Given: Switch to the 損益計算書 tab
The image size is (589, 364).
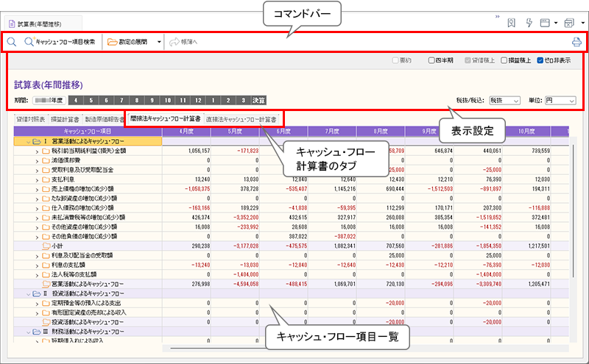Looking at the screenshot, I should (65, 119).
